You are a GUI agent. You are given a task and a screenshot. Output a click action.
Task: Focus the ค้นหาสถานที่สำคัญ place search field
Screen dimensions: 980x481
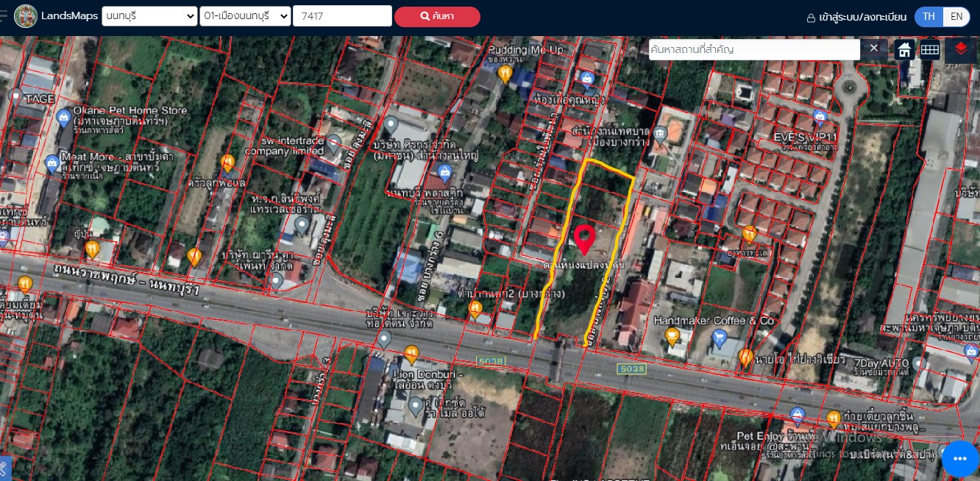click(x=753, y=49)
